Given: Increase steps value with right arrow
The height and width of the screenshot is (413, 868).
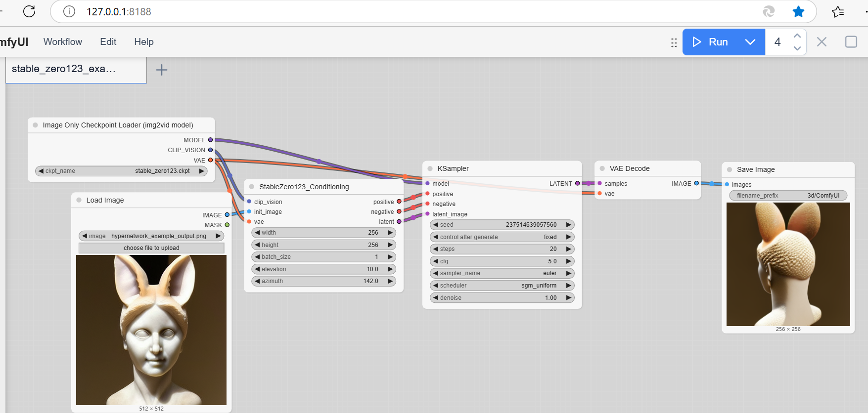Looking at the screenshot, I should [x=569, y=249].
